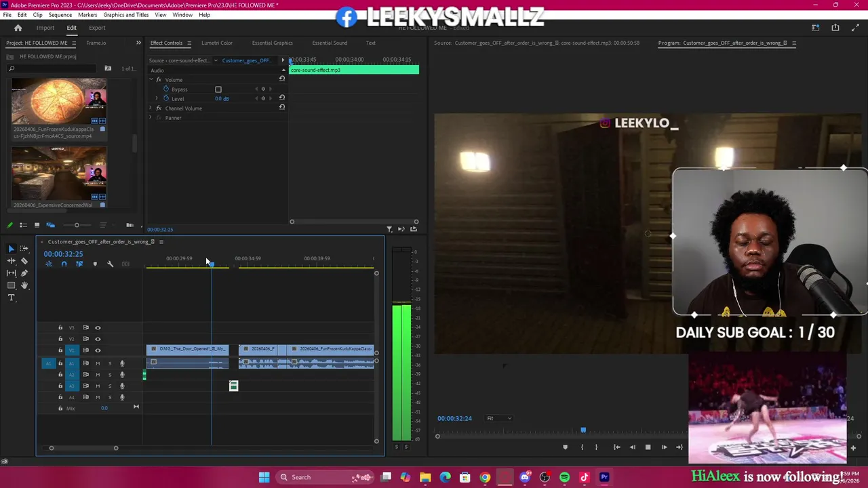
Task: Open Essential Graphics tab
Action: click(x=273, y=43)
